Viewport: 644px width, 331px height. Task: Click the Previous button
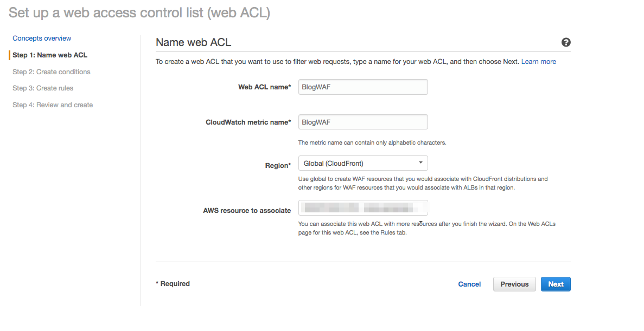click(x=515, y=284)
